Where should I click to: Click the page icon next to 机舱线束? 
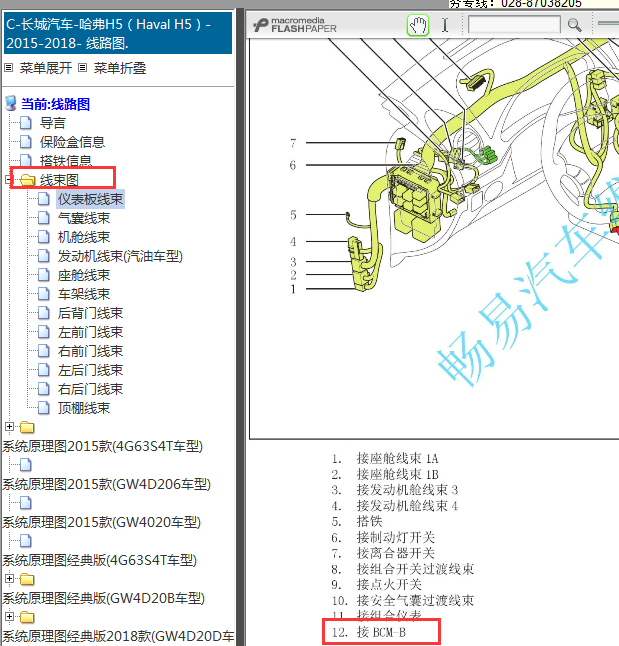pos(44,236)
